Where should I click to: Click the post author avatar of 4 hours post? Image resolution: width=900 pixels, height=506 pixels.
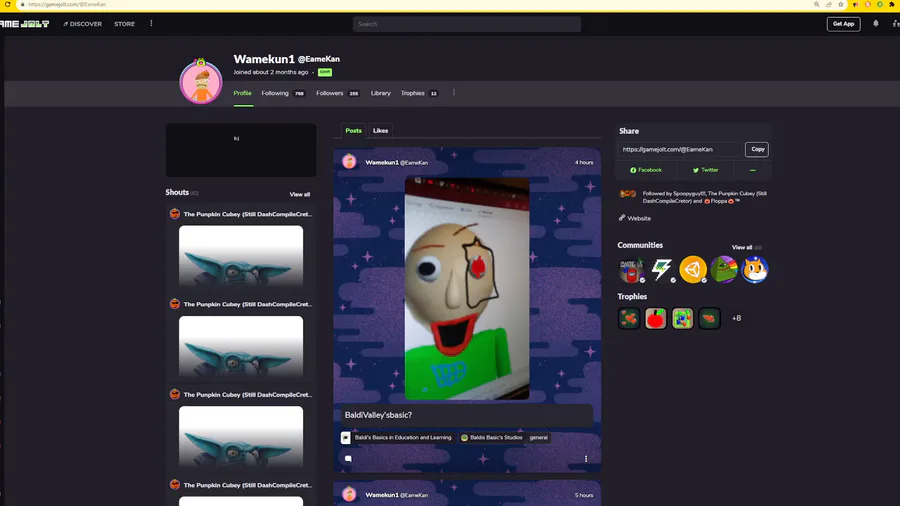(350, 162)
